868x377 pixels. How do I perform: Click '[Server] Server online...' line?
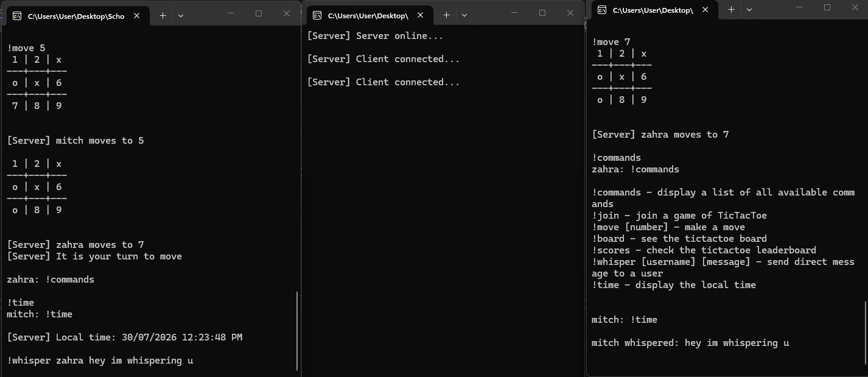(x=375, y=36)
